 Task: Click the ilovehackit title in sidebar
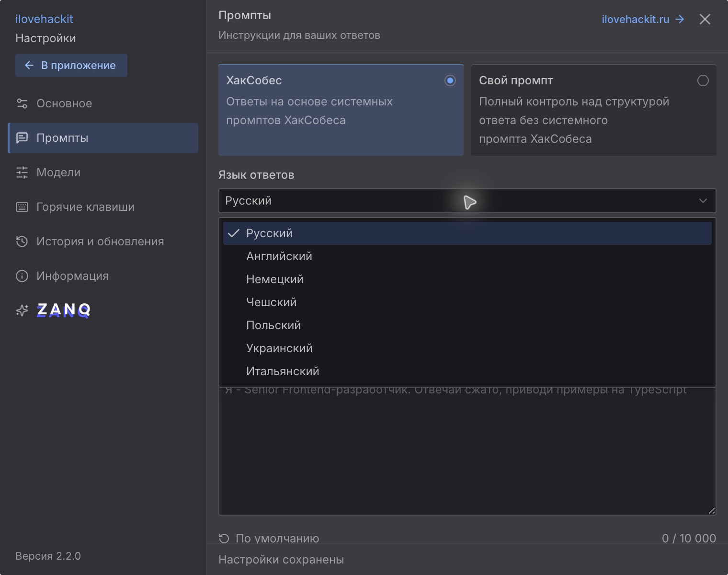(x=44, y=19)
